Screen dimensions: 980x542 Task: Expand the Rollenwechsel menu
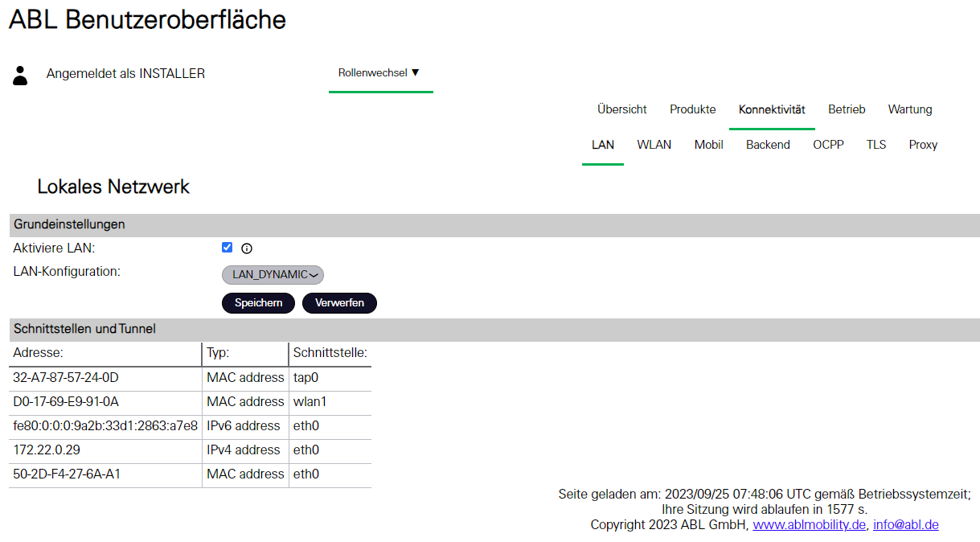[379, 72]
